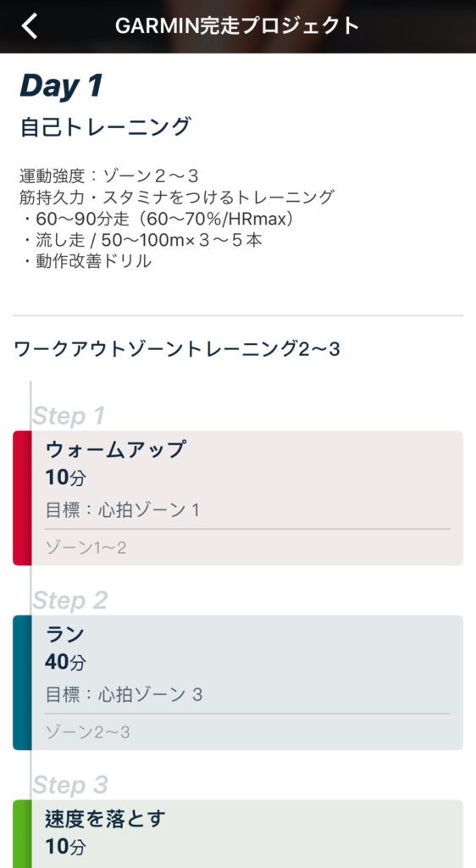Open the ラン step card
Viewport: 476px width, 868px height.
click(x=238, y=682)
